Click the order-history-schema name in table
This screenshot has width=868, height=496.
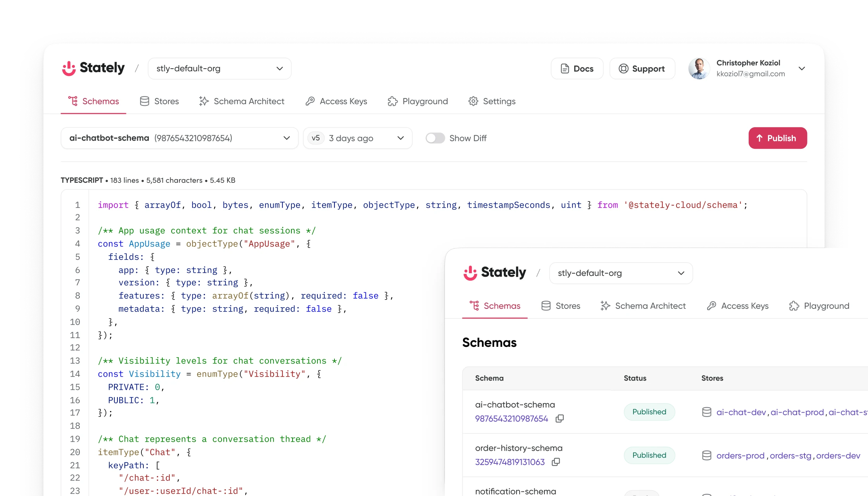click(519, 448)
